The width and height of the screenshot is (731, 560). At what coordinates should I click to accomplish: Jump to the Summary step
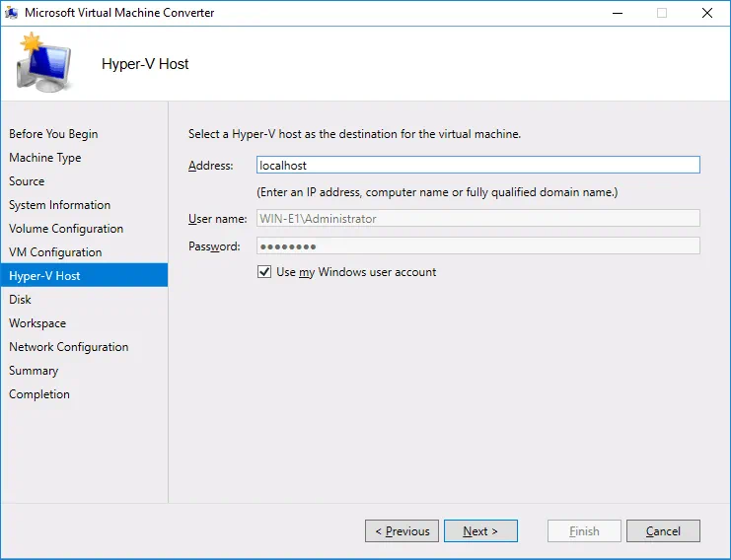(x=34, y=371)
